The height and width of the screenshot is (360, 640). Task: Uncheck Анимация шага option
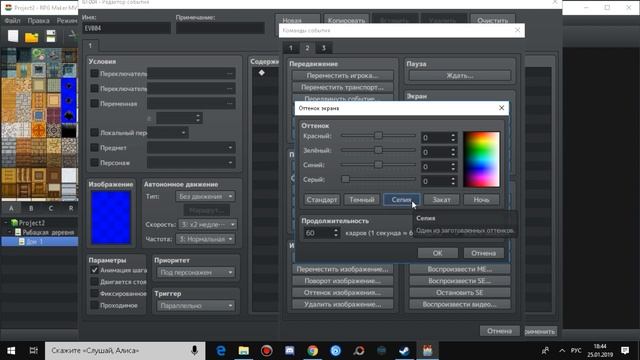coord(94,270)
